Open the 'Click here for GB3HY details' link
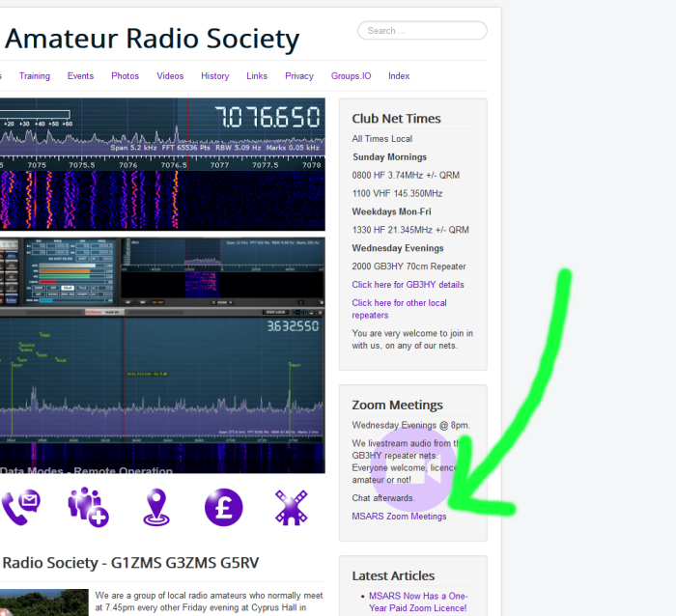 408,285
